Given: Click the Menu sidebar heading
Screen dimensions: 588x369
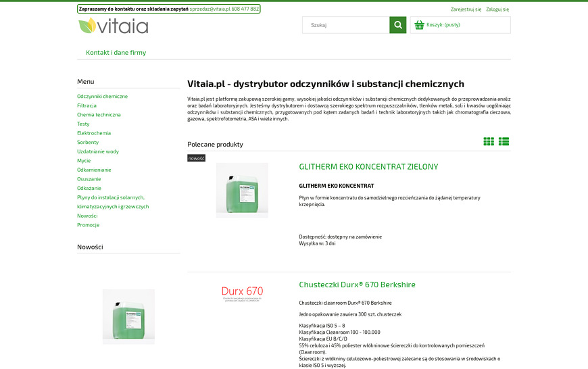Looking at the screenshot, I should 86,82.
